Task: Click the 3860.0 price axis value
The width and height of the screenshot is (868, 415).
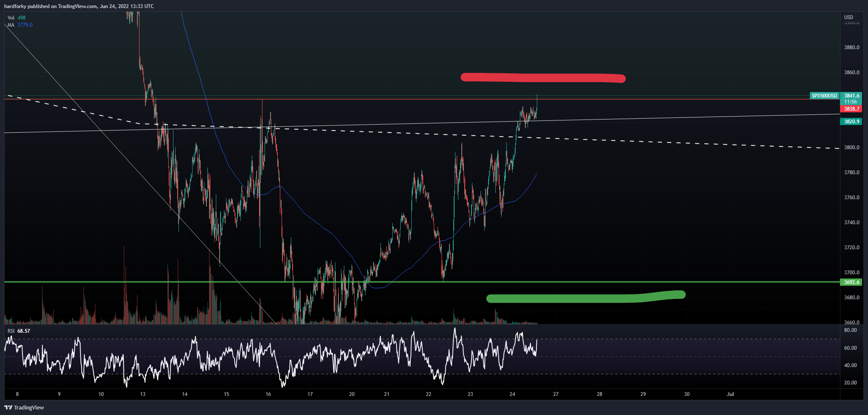Action: point(851,72)
